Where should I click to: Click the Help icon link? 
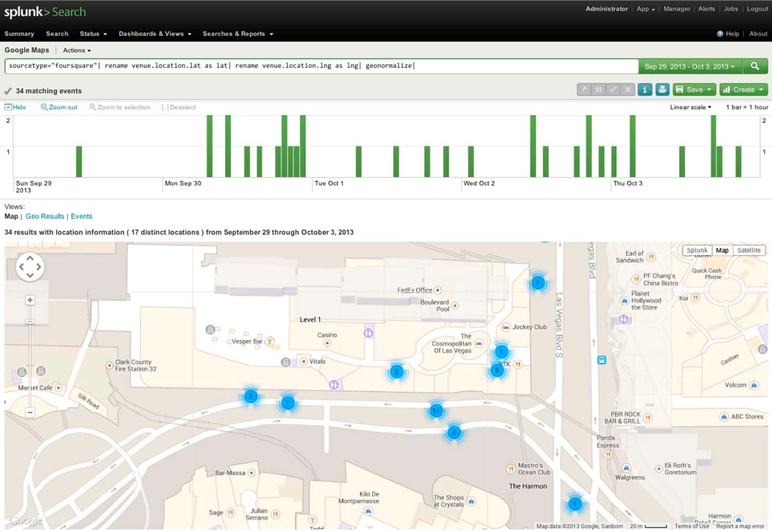click(728, 34)
